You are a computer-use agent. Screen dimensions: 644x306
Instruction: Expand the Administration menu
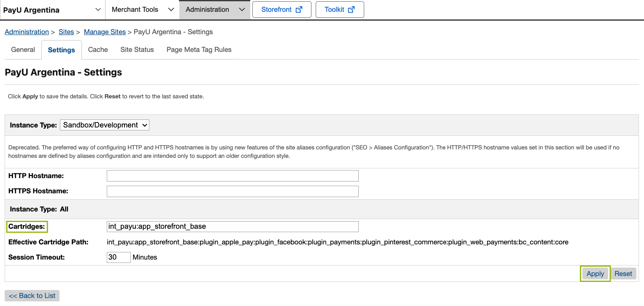pos(214,10)
